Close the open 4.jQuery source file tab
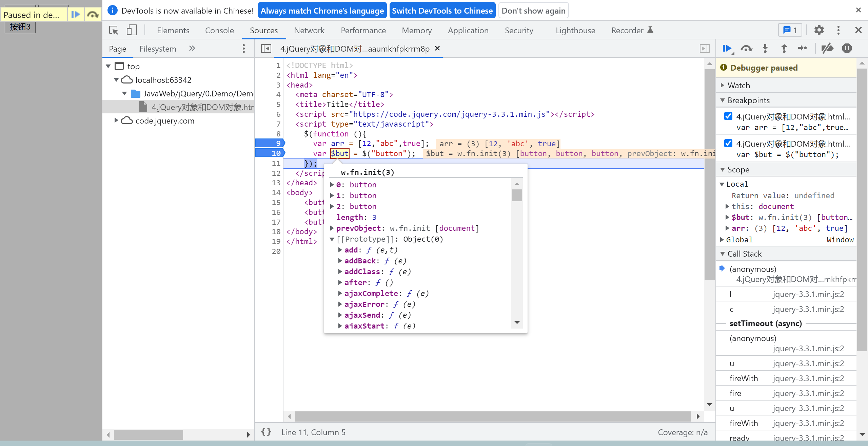The width and height of the screenshot is (868, 446). (438, 48)
